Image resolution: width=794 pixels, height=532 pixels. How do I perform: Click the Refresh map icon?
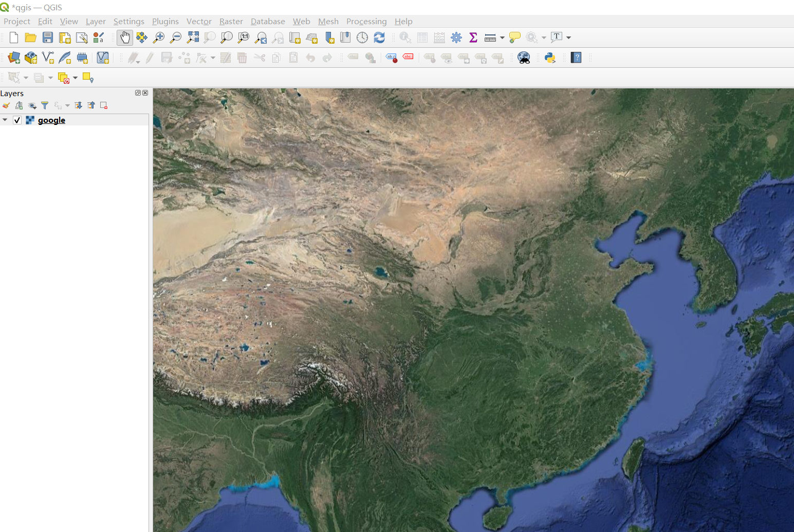[x=379, y=38]
